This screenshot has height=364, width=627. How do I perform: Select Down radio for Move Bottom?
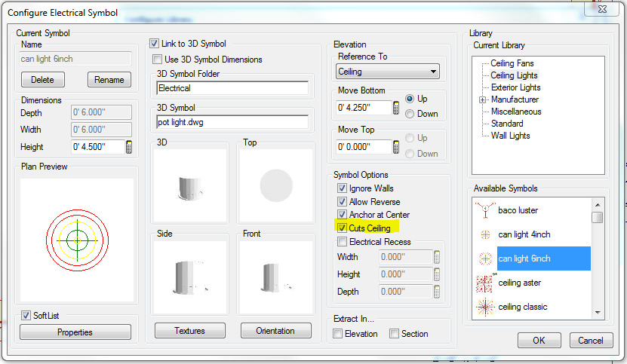[410, 114]
